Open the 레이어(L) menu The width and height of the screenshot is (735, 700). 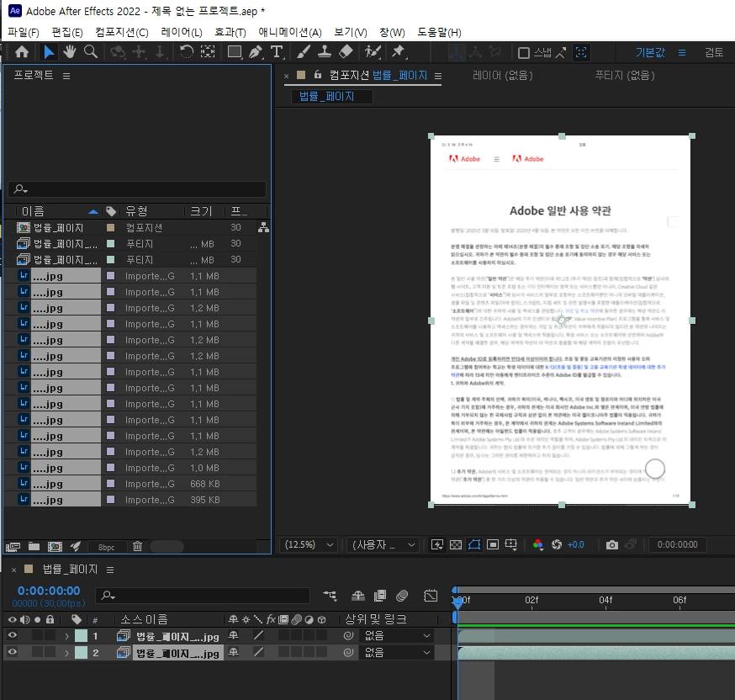coord(182,32)
